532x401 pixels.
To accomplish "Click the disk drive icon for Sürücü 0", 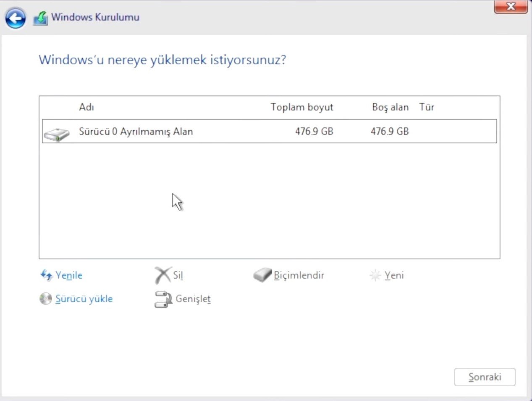I will point(57,134).
